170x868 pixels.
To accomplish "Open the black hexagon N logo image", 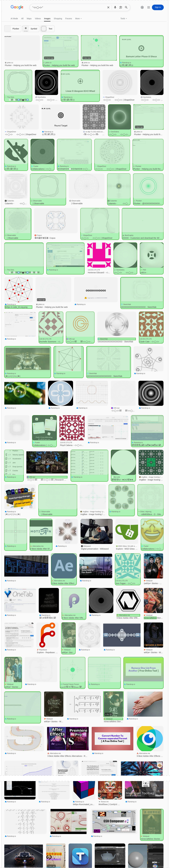I will pyautogui.click(x=128, y=601).
